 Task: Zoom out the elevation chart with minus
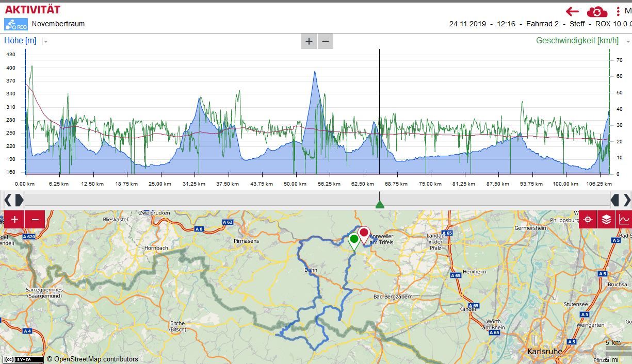325,41
